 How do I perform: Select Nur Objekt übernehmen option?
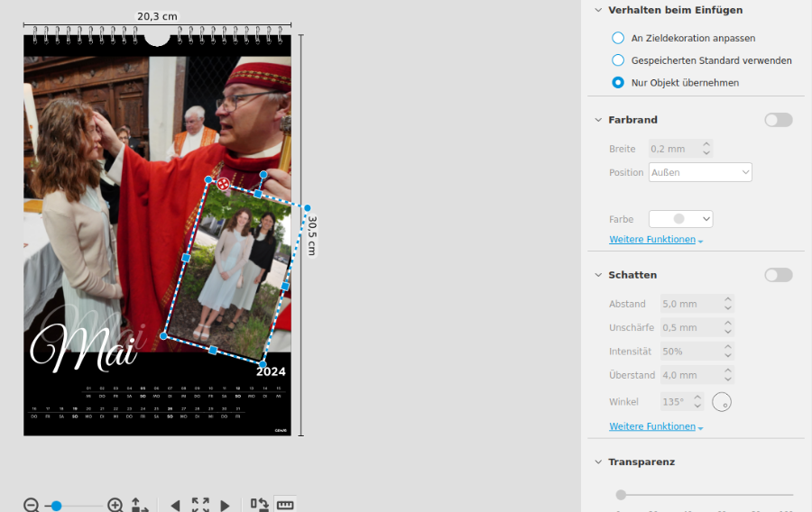click(618, 82)
